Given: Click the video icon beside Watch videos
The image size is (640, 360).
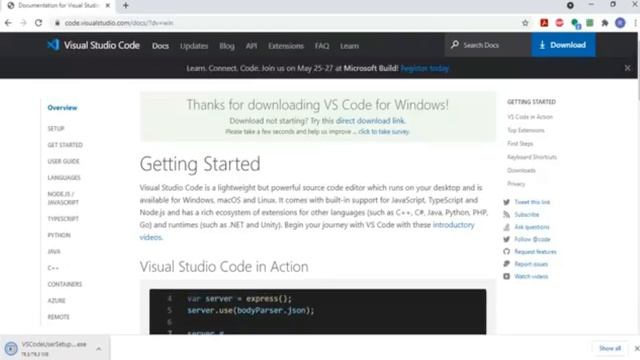Looking at the screenshot, I should tap(507, 276).
